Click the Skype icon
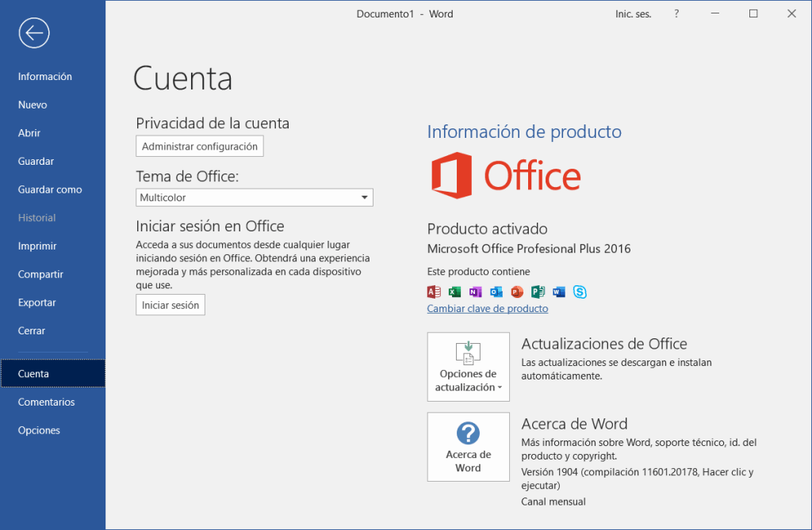This screenshot has width=812, height=530. [x=580, y=292]
